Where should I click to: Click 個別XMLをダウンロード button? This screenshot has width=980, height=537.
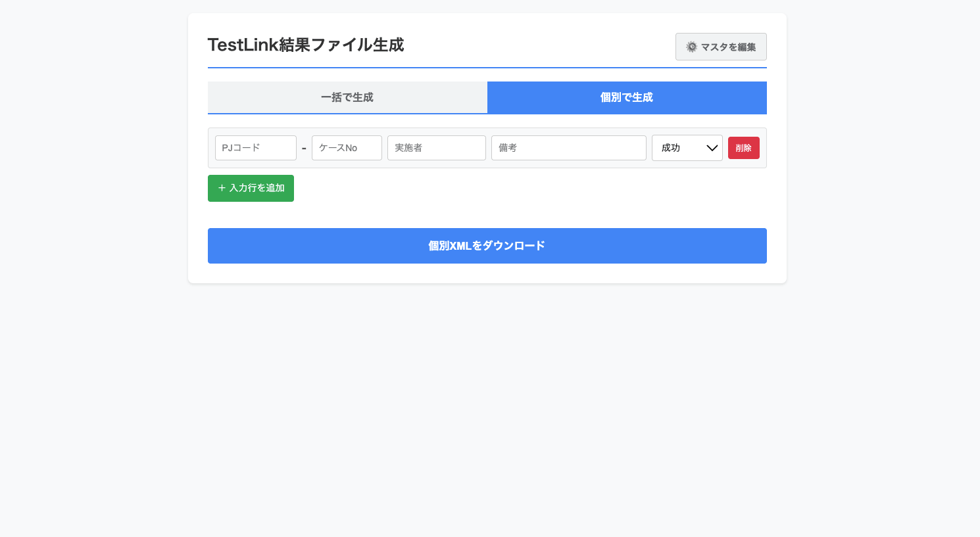pyautogui.click(x=487, y=246)
